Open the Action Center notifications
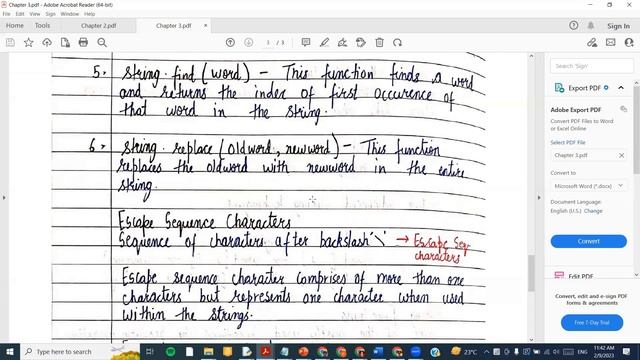 [627, 351]
